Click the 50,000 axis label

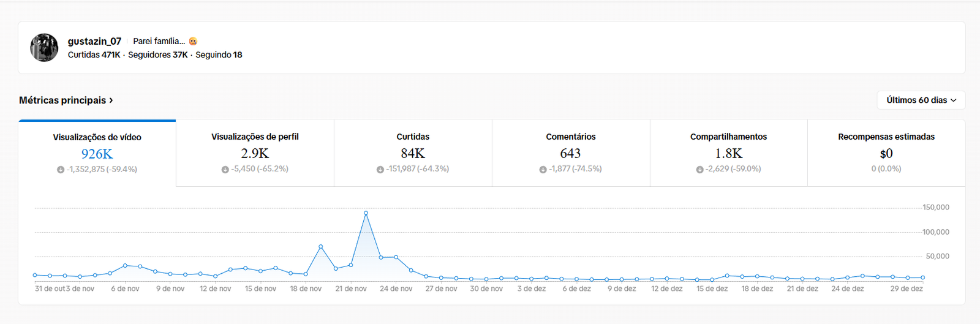[x=938, y=256]
